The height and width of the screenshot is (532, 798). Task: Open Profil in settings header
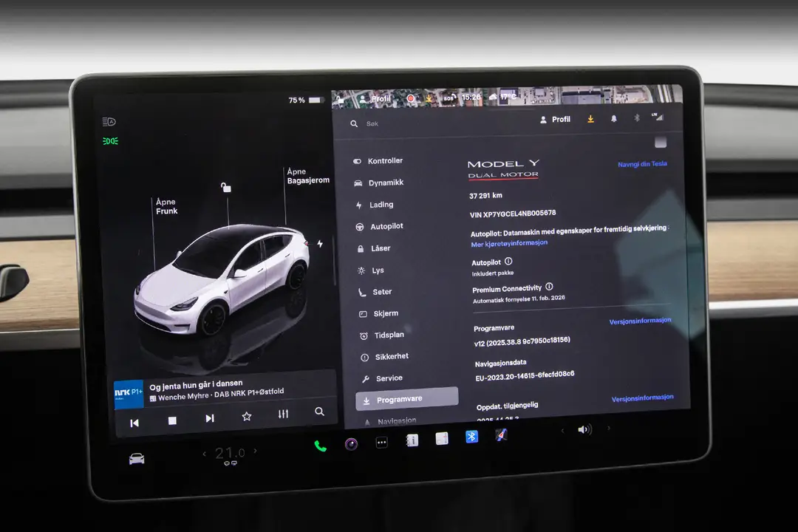pos(555,119)
